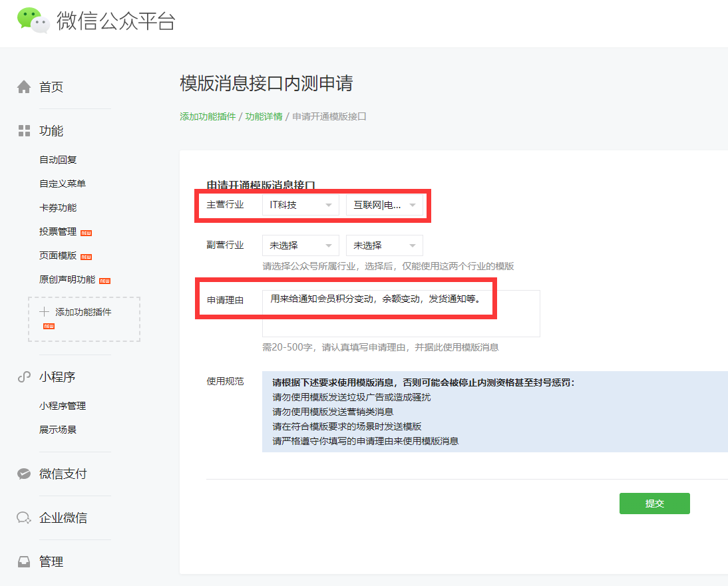
Task: Expand the first 副营行业 未选择 dropdown
Action: [300, 245]
